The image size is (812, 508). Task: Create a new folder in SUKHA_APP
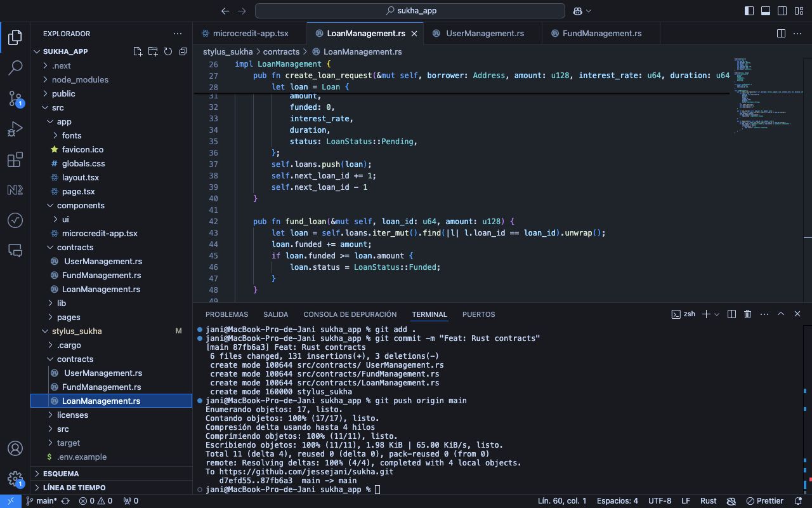tap(153, 51)
